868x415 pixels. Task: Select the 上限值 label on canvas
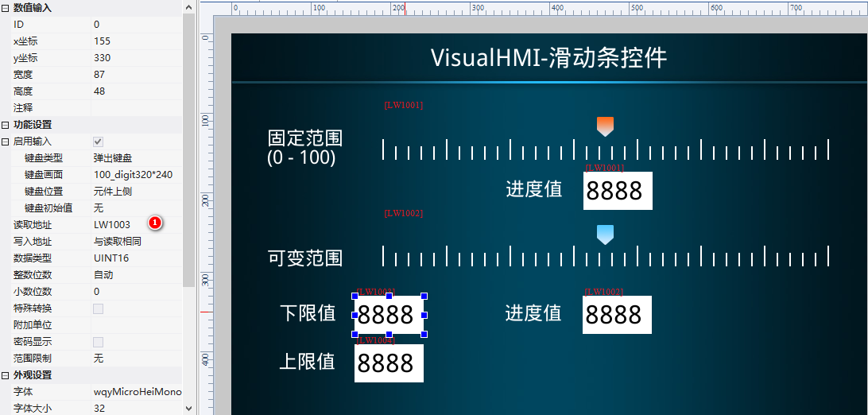308,361
